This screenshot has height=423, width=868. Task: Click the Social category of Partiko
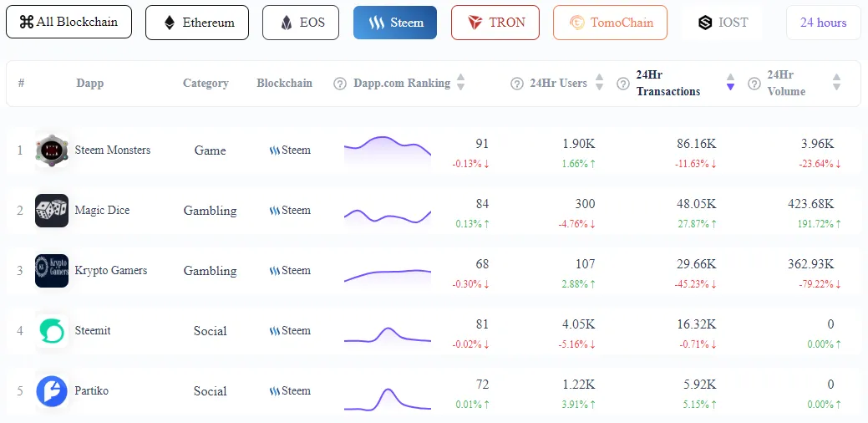click(x=211, y=391)
